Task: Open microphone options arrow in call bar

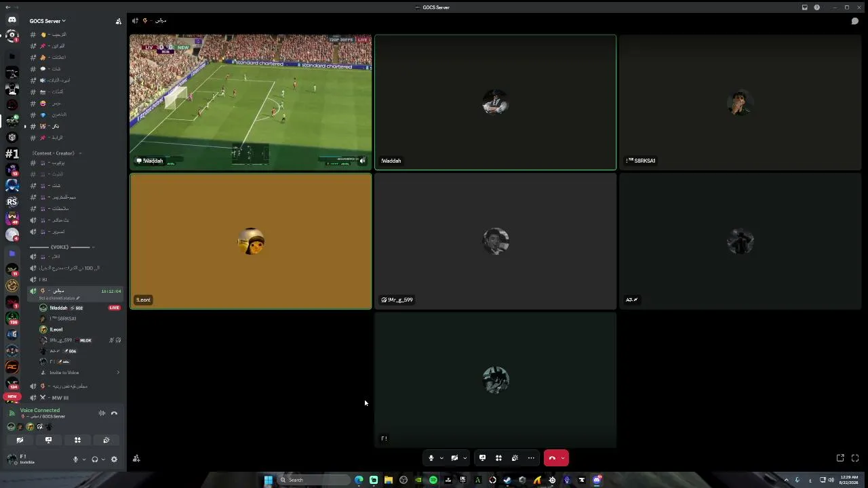Action: (x=441, y=458)
